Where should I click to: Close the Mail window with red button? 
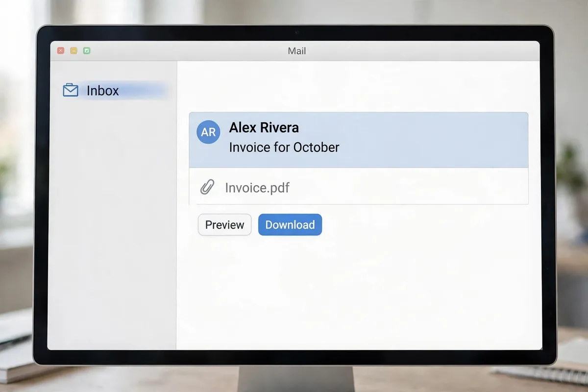click(x=61, y=50)
